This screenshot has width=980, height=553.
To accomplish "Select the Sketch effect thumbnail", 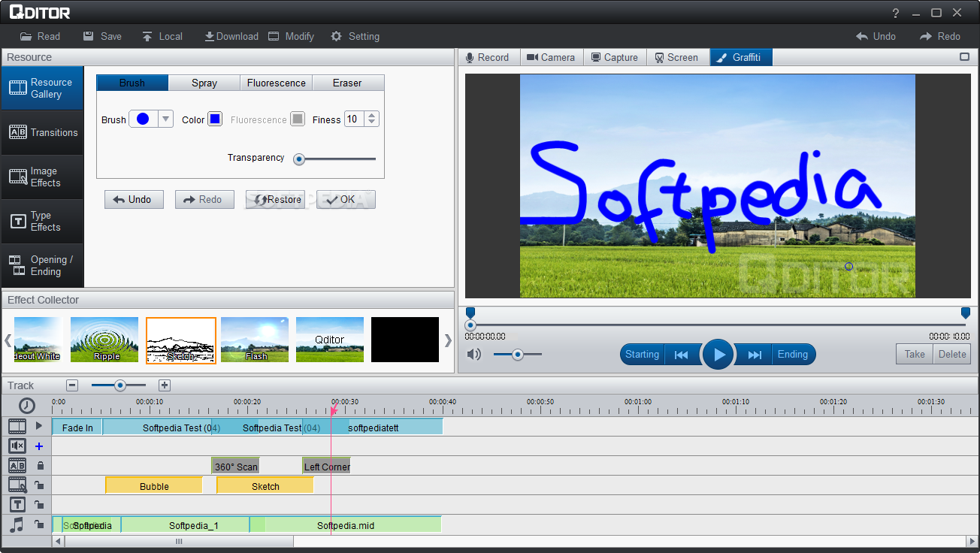I will point(181,340).
